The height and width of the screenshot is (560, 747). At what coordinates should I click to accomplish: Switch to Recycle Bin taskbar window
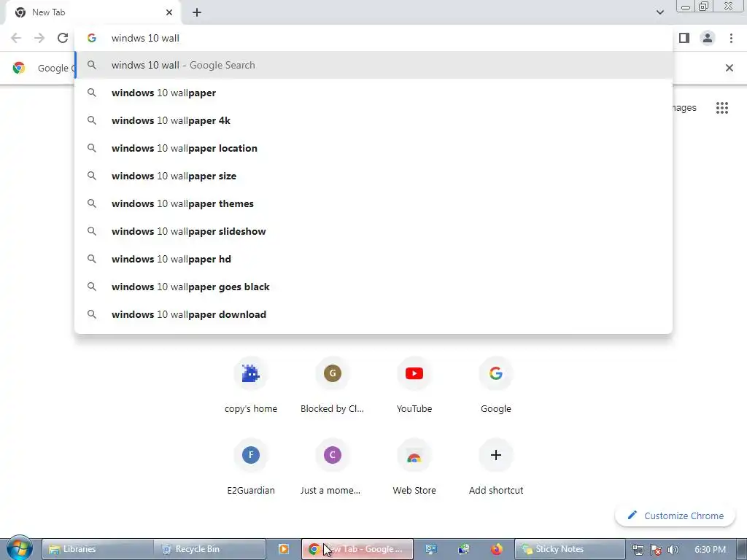[209, 549]
